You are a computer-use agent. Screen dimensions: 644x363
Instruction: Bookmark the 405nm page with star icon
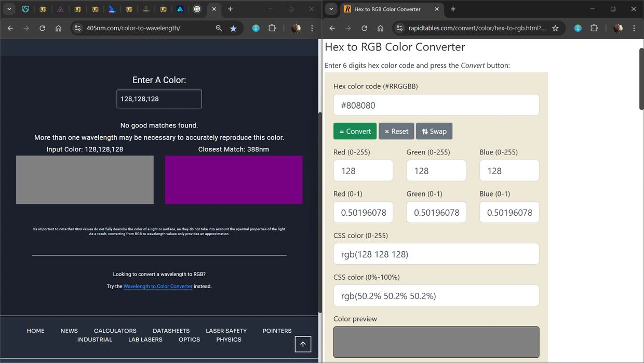(x=233, y=29)
